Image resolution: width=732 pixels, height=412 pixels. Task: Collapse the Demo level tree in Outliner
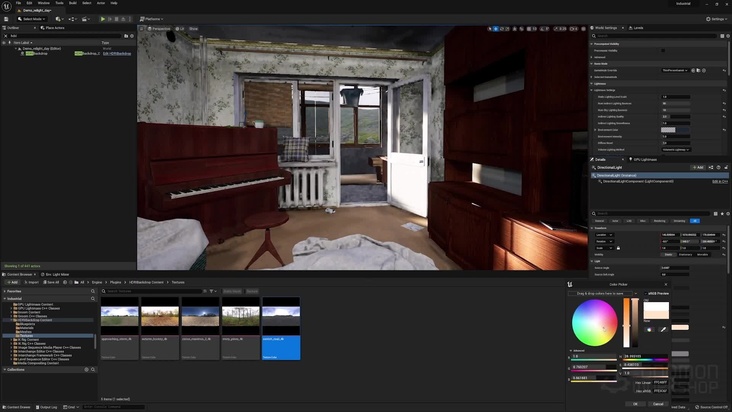pyautogui.click(x=15, y=49)
